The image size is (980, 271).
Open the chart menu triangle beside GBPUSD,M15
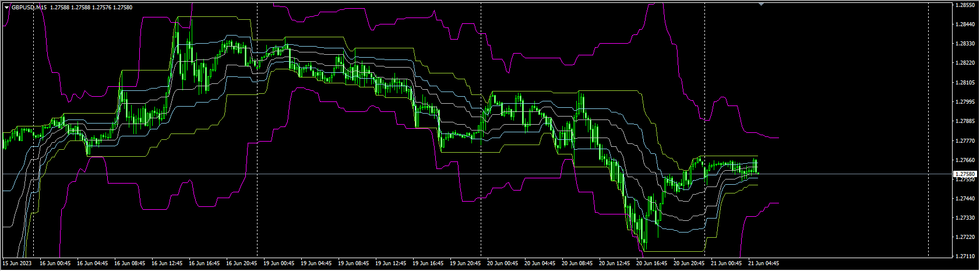coord(6,8)
